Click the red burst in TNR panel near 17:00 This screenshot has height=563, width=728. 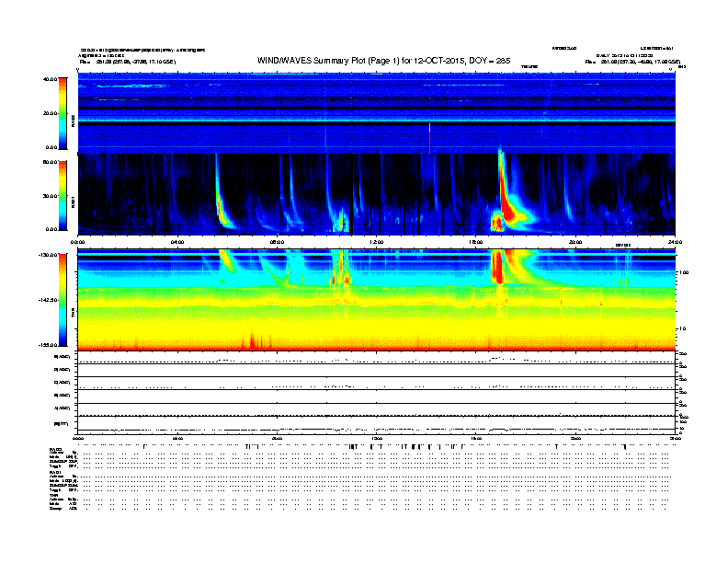click(497, 266)
